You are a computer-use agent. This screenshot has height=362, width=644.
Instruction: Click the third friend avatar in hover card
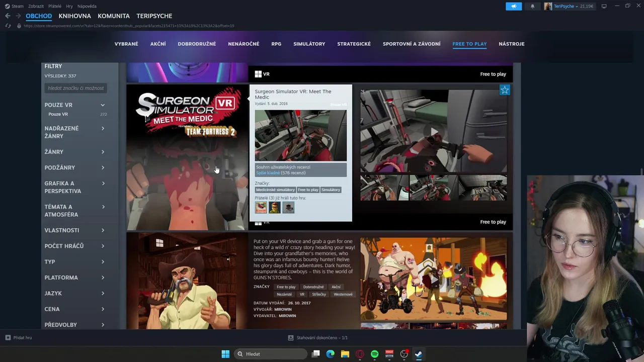288,207
